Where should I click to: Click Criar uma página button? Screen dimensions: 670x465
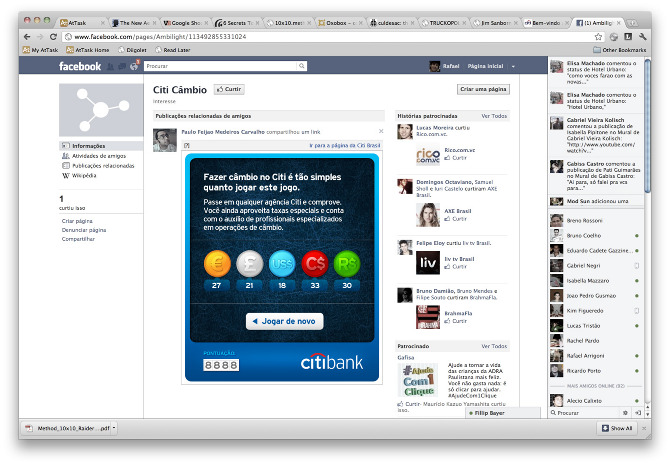[482, 89]
